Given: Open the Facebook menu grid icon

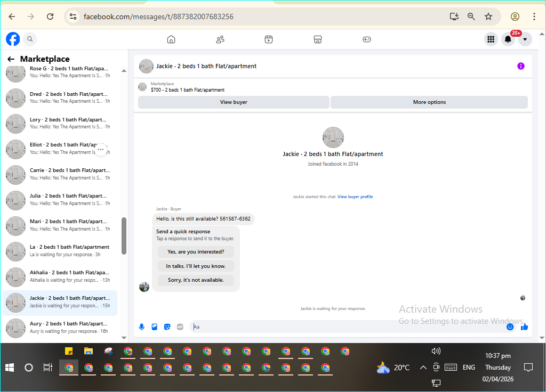Looking at the screenshot, I should click(x=491, y=39).
